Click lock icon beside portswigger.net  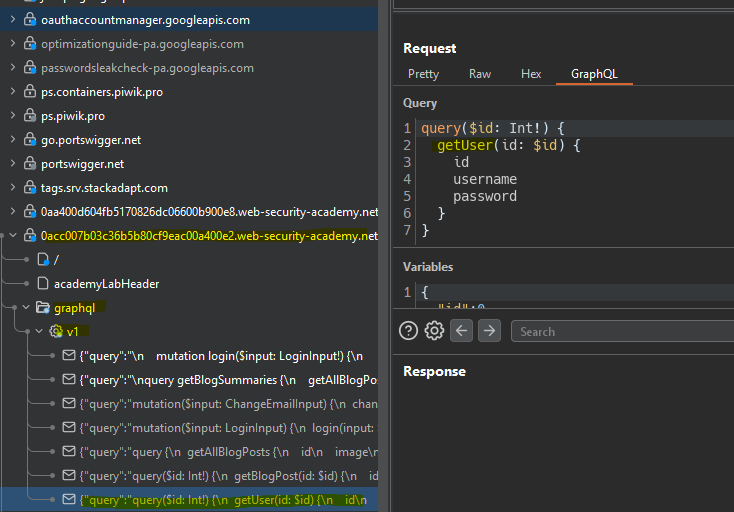[x=30, y=164]
